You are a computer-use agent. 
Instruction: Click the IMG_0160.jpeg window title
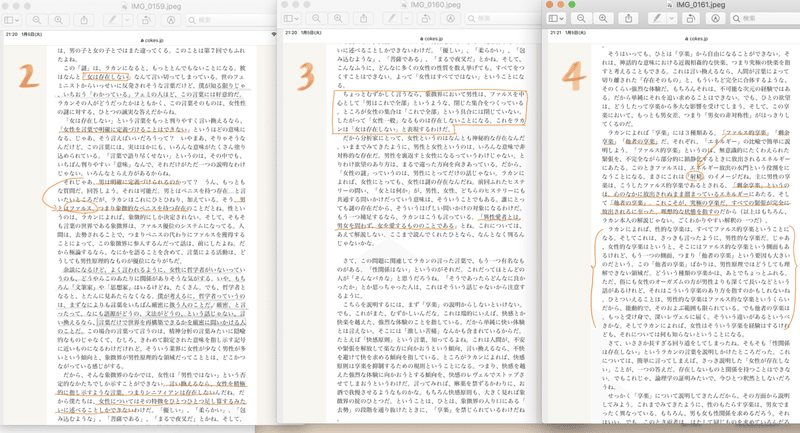(x=435, y=5)
